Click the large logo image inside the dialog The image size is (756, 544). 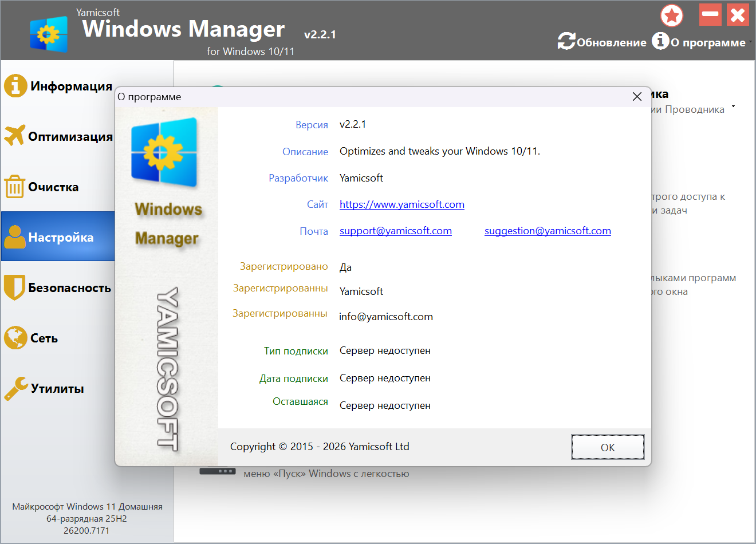click(164, 152)
